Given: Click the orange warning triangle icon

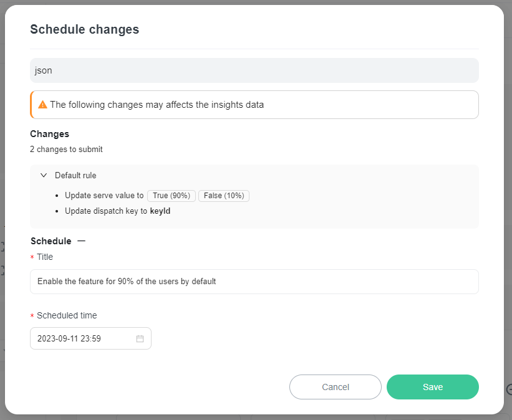Looking at the screenshot, I should tap(42, 105).
